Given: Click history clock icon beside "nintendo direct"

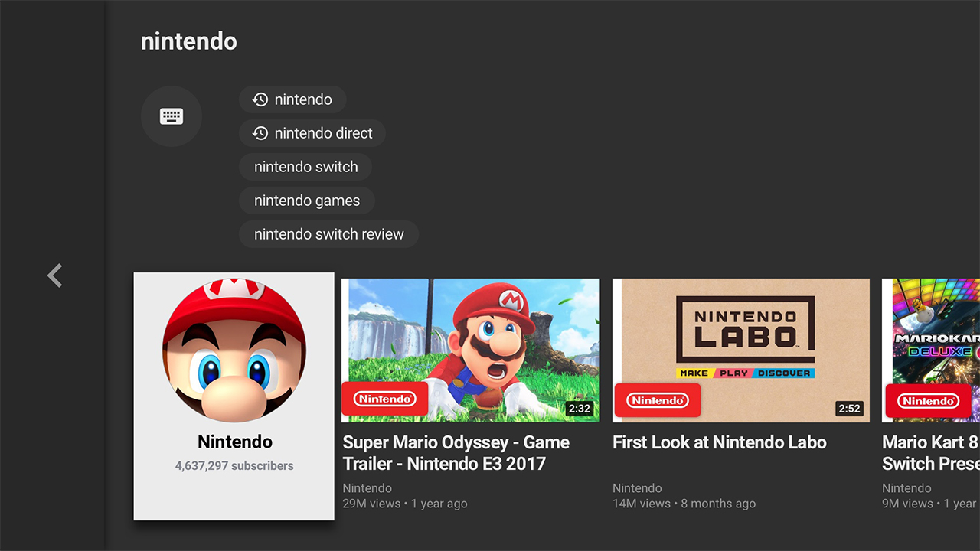Looking at the screenshot, I should click(260, 133).
